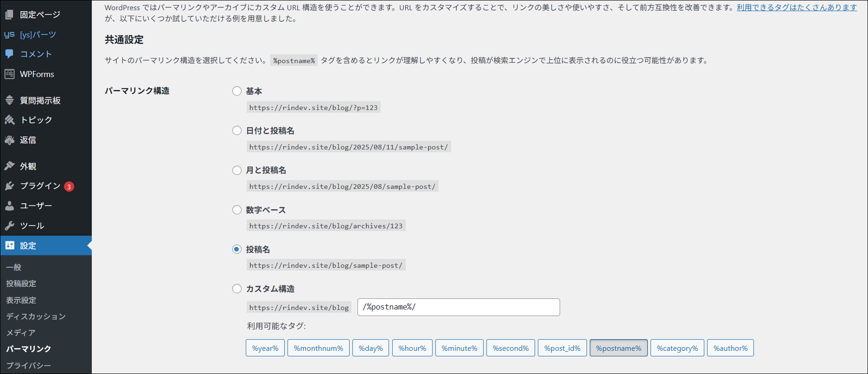
Task: Click the 2025/08/sample-post/ sample URL
Action: point(342,187)
